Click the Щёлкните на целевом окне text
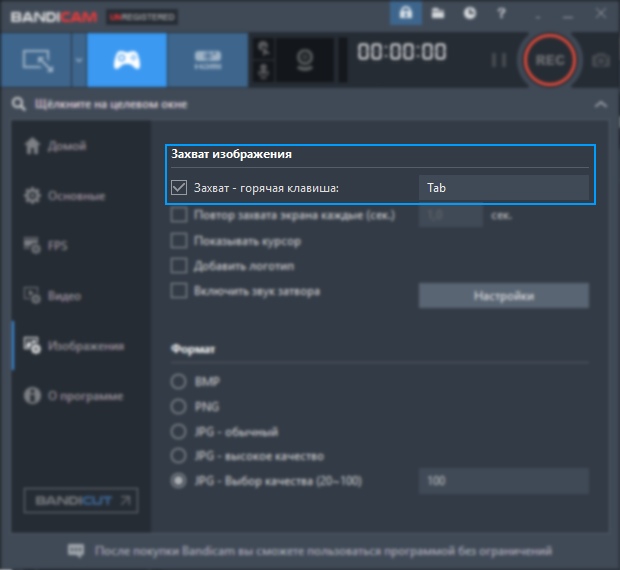Viewport: 620px width, 570px height. click(111, 104)
